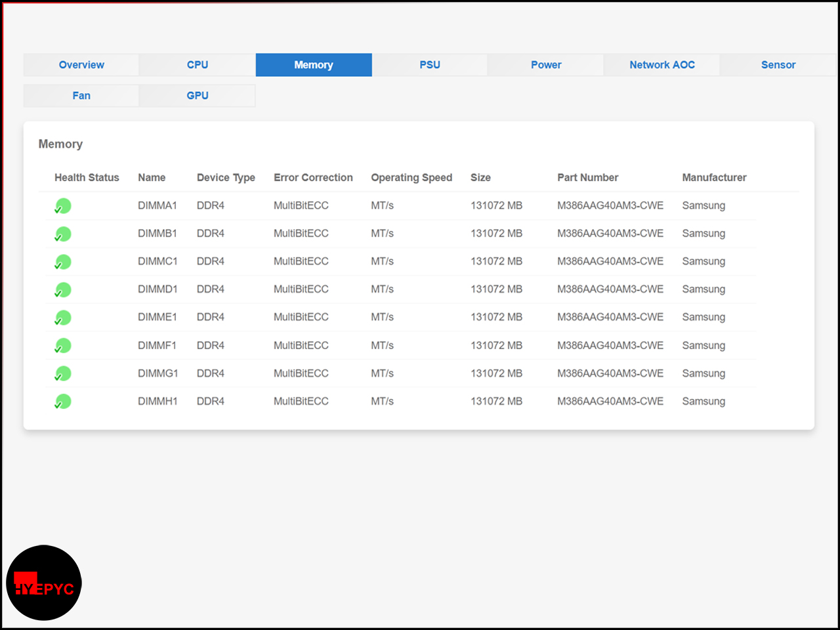The image size is (840, 630).
Task: Click the DIMMF1 green health status icon
Action: 63,346
